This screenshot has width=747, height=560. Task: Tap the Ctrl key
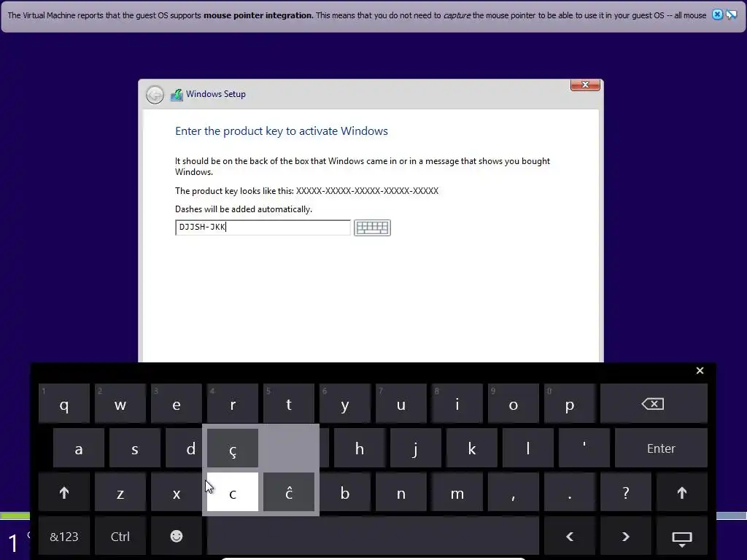[120, 536]
